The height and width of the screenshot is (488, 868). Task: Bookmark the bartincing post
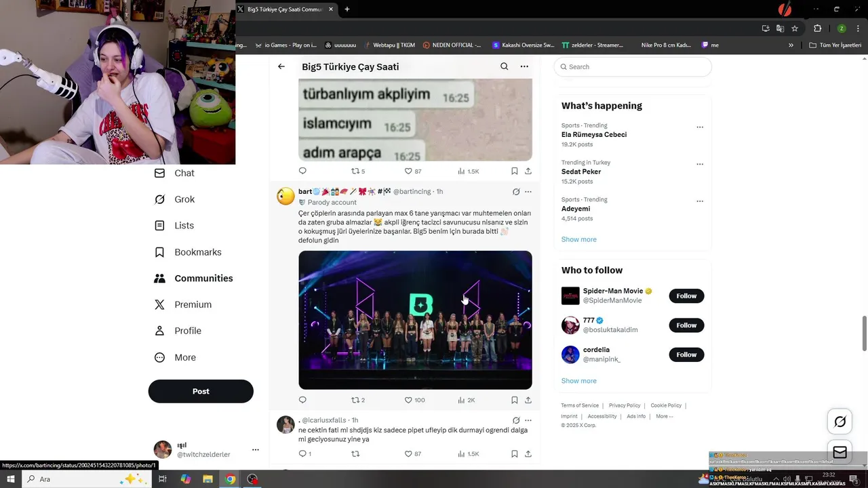point(515,400)
